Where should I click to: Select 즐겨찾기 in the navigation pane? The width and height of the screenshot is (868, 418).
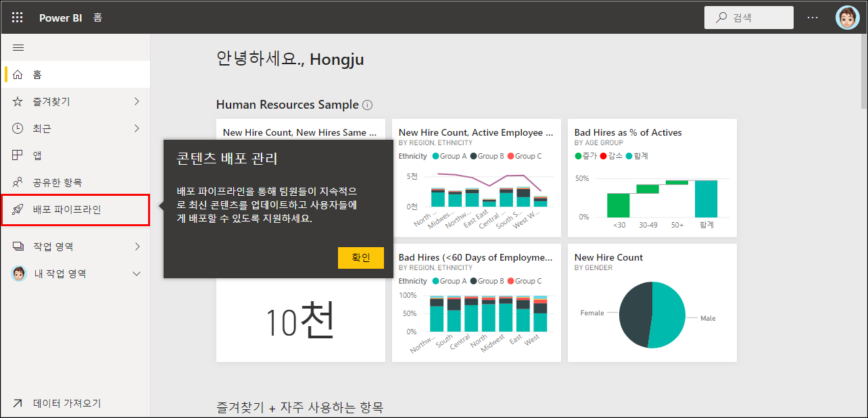(x=75, y=101)
